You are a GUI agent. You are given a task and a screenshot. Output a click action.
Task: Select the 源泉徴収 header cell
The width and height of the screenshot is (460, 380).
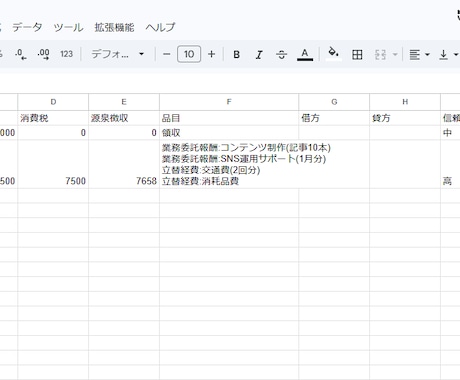coord(124,118)
